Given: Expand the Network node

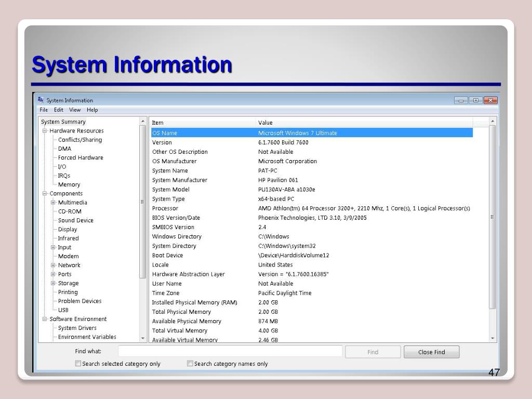Looking at the screenshot, I should coord(53,265).
